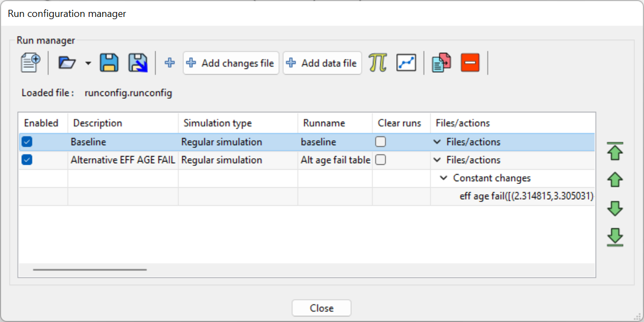The image size is (644, 322).
Task: Click the Add changes file button
Action: pos(231,63)
